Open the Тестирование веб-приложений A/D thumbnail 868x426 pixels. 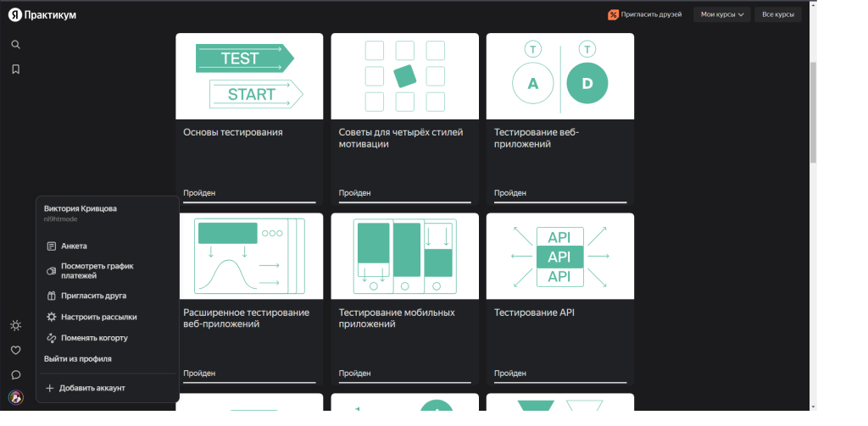pyautogui.click(x=560, y=76)
